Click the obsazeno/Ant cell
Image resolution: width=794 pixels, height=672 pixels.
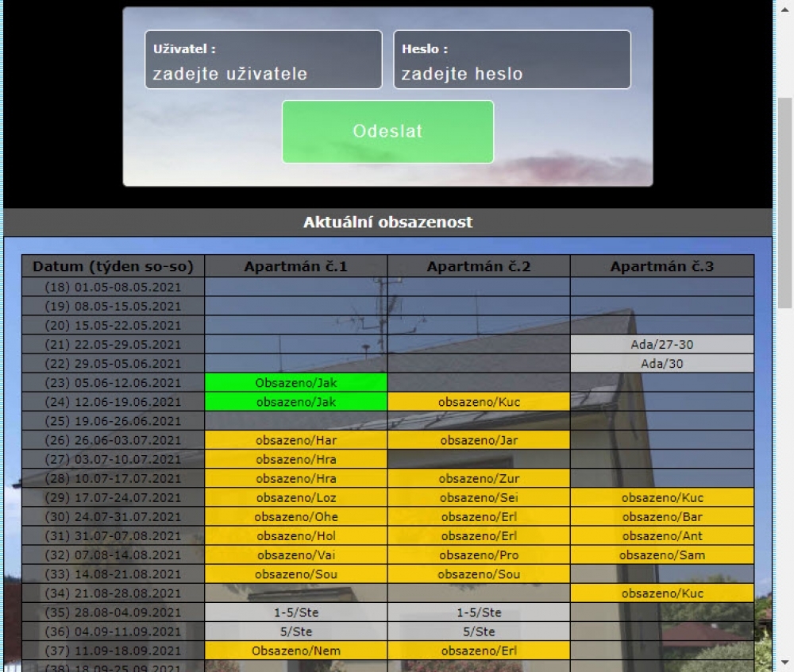tap(662, 536)
